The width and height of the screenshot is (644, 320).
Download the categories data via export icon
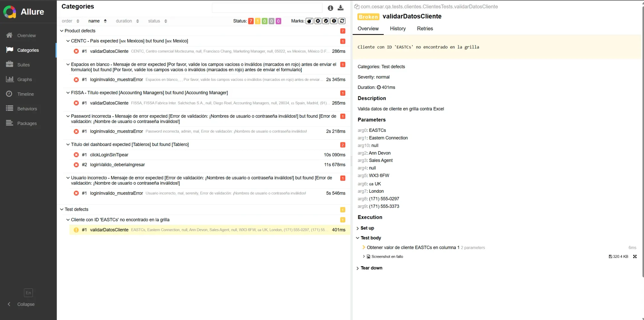pyautogui.click(x=340, y=8)
